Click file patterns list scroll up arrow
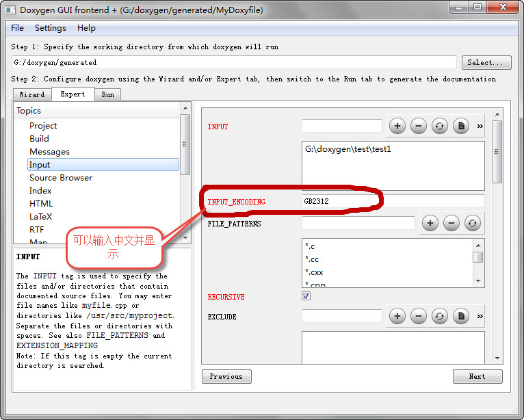This screenshot has height=420, width=524. [478, 246]
